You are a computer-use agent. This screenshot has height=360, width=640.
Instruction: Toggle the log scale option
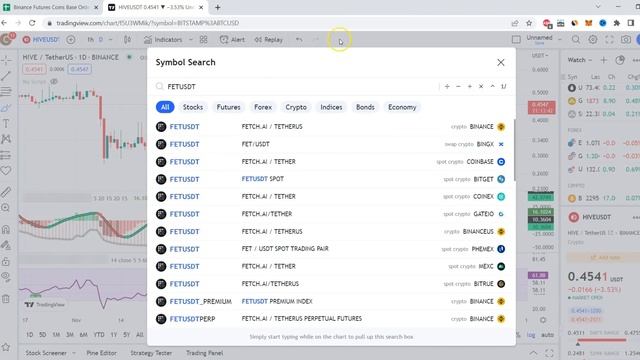click(x=531, y=335)
